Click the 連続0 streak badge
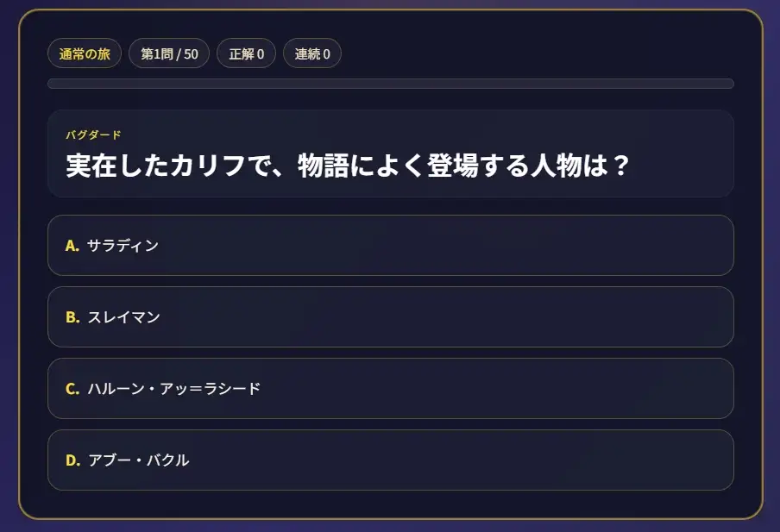This screenshot has height=532, width=780. pos(311,53)
